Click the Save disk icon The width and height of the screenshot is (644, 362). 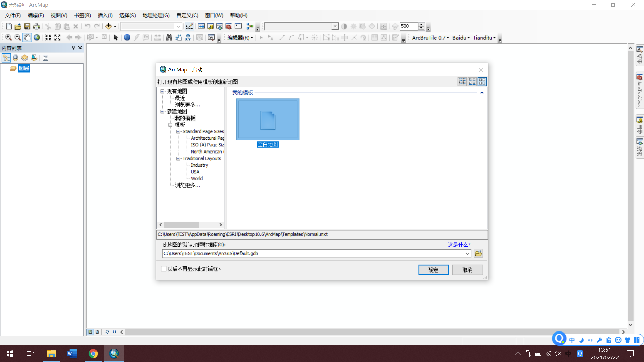[27, 26]
